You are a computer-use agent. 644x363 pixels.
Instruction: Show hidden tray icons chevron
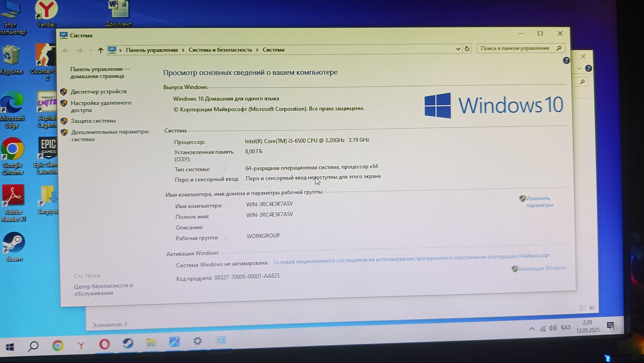[532, 329]
